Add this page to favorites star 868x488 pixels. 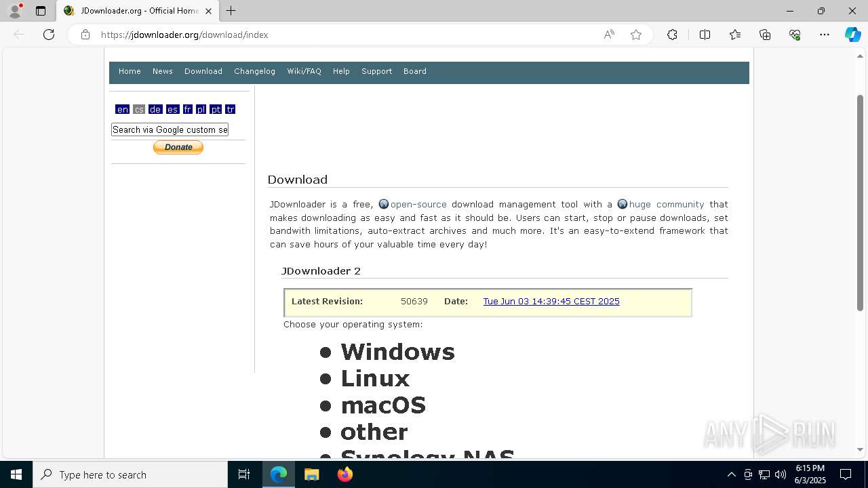point(636,35)
